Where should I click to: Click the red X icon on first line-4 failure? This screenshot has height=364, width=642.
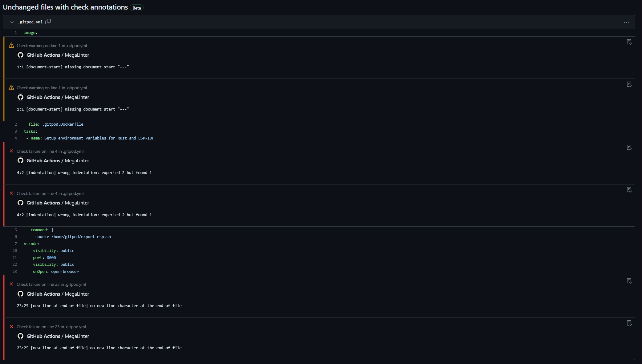pyautogui.click(x=11, y=151)
